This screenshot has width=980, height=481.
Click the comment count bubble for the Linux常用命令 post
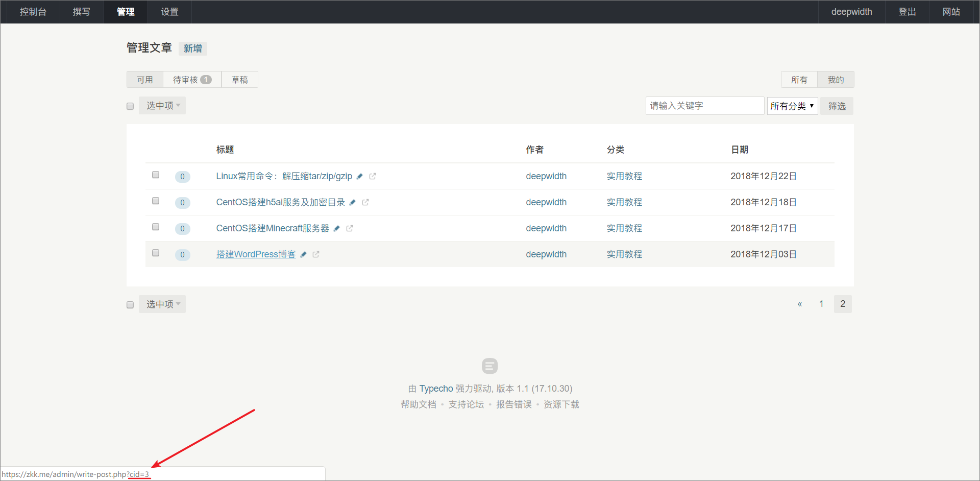pos(182,177)
